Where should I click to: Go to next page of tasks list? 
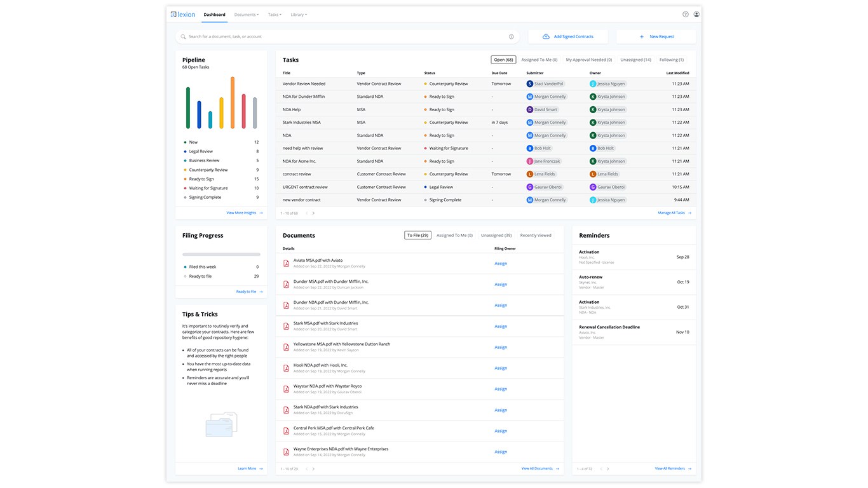pyautogui.click(x=313, y=213)
